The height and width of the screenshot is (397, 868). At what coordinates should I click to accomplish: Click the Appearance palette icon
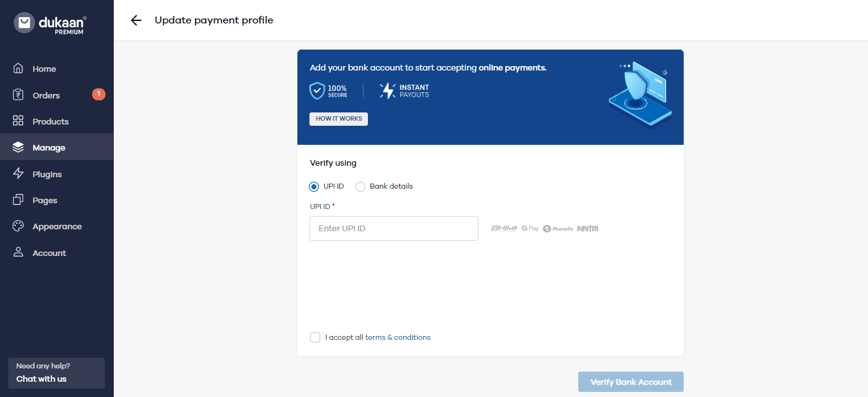click(18, 226)
